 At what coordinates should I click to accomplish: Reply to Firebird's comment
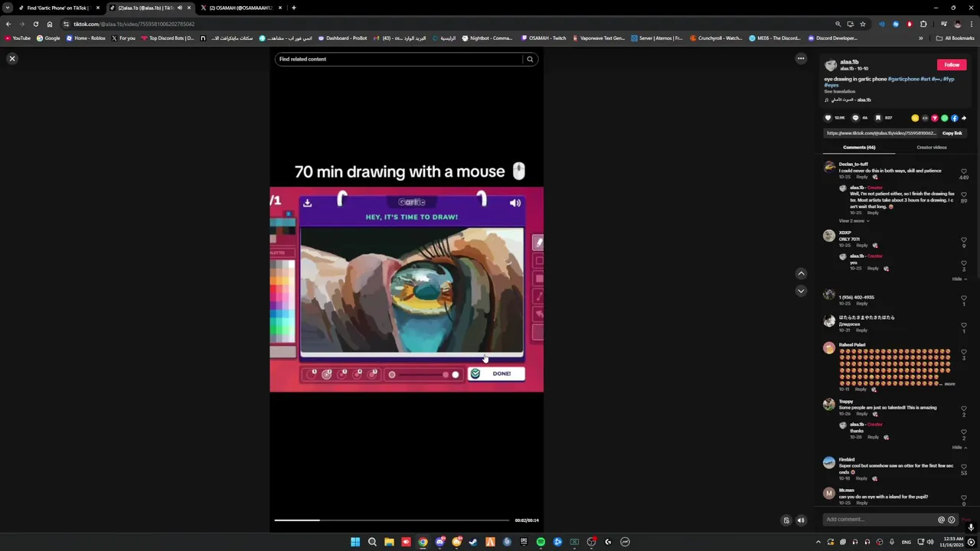[862, 478]
